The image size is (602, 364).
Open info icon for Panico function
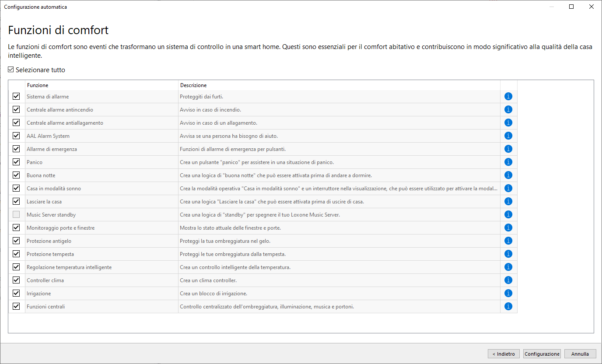tap(508, 162)
